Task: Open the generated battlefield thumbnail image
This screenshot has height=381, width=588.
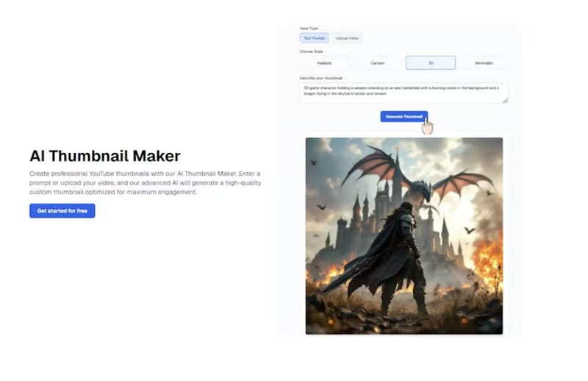Action: tap(404, 235)
